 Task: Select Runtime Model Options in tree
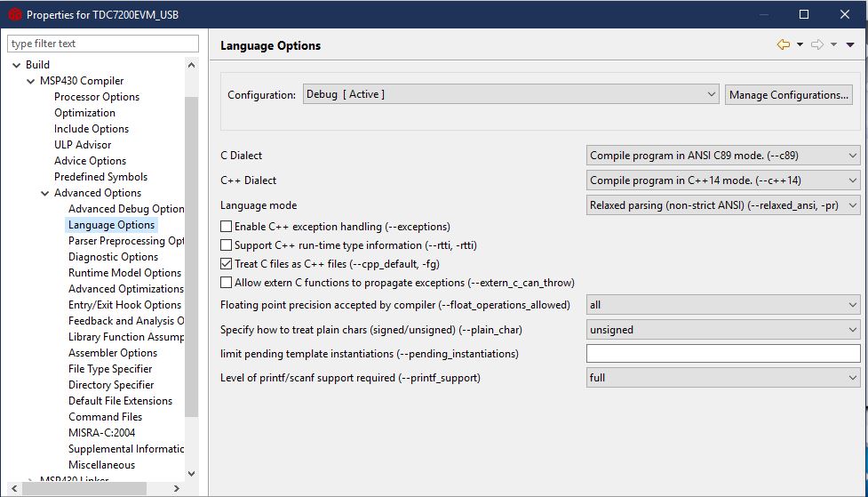pyautogui.click(x=124, y=273)
